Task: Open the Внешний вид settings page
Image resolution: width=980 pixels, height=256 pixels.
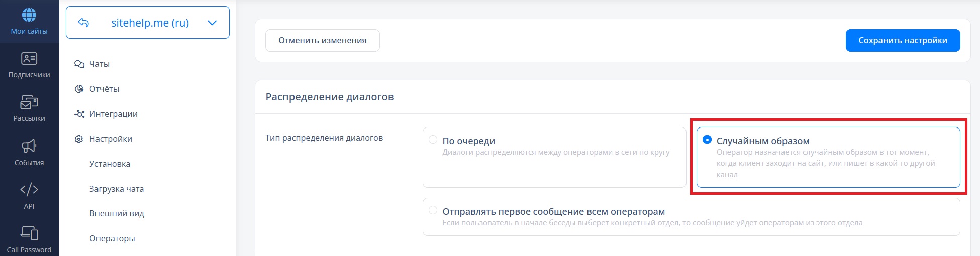Action: 117,213
